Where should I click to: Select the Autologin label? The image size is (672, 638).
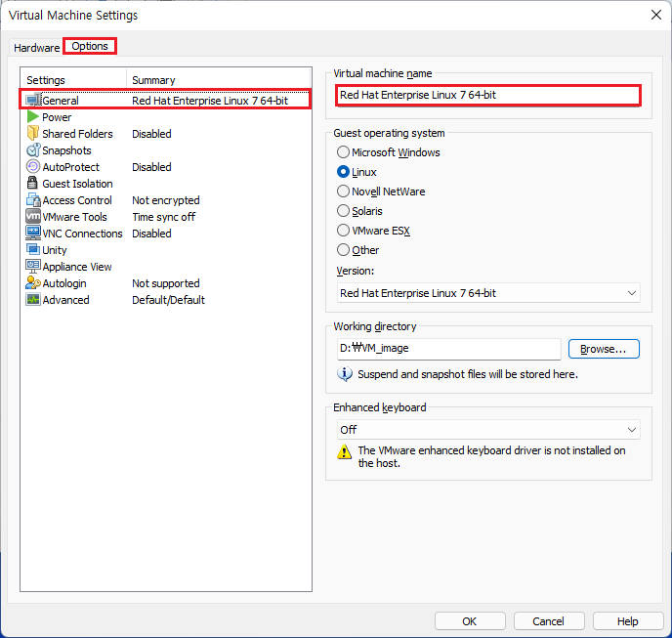coord(64,283)
